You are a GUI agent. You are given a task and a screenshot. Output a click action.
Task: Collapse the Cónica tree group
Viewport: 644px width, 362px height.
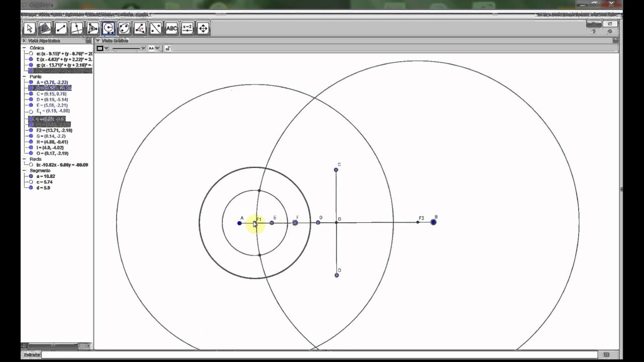coord(25,48)
